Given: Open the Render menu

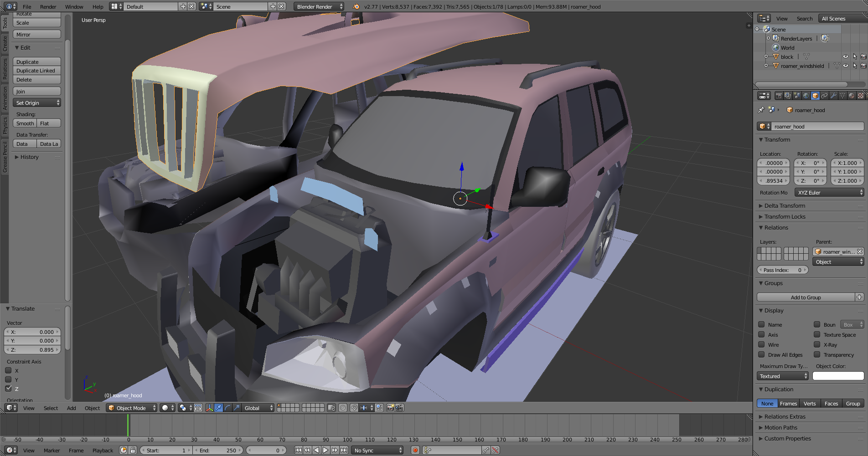Looking at the screenshot, I should click(48, 7).
